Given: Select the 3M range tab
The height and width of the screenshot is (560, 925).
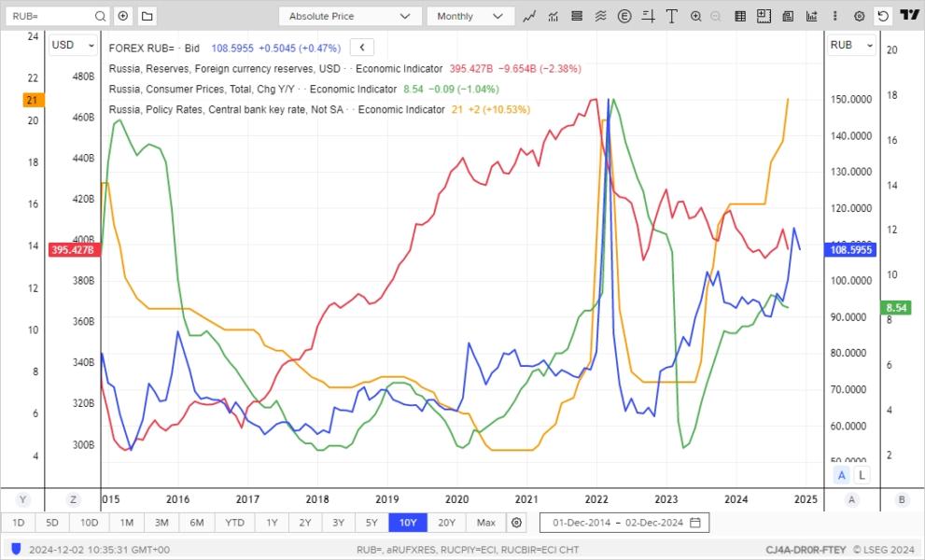Looking at the screenshot, I should (x=161, y=523).
